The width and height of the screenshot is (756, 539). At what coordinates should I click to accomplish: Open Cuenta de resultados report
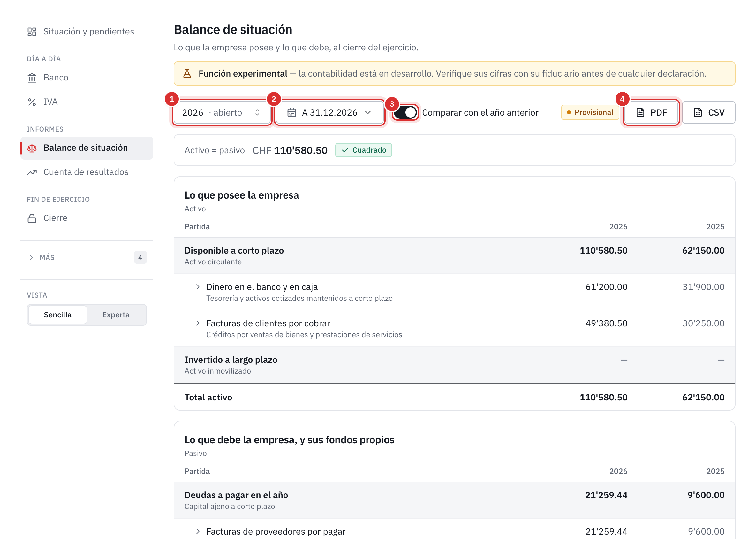(87, 172)
